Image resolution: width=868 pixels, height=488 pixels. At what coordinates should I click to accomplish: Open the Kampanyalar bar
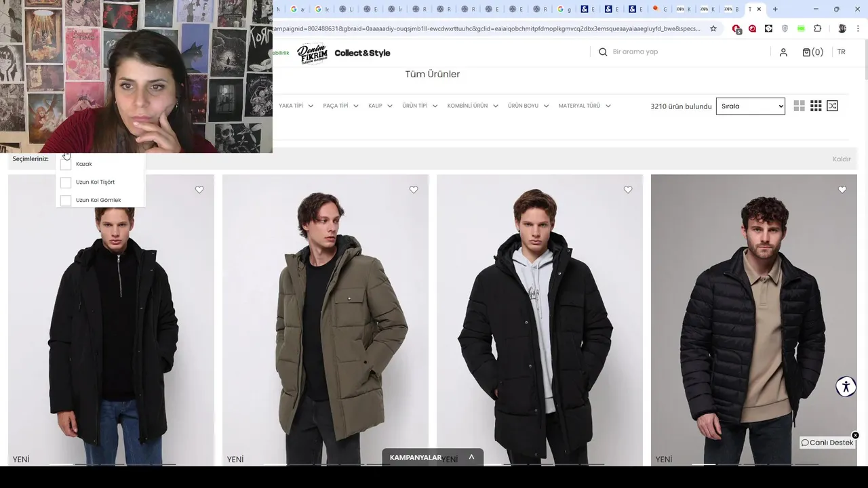[433, 457]
